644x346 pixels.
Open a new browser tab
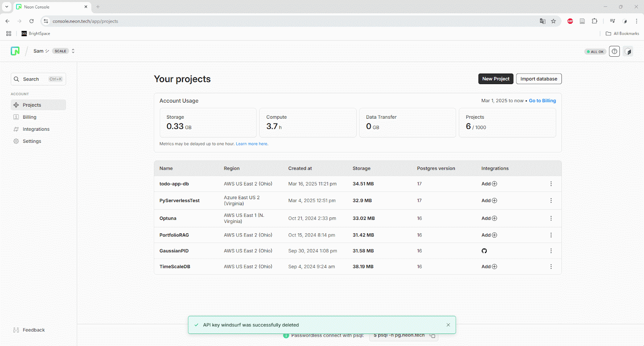point(98,7)
